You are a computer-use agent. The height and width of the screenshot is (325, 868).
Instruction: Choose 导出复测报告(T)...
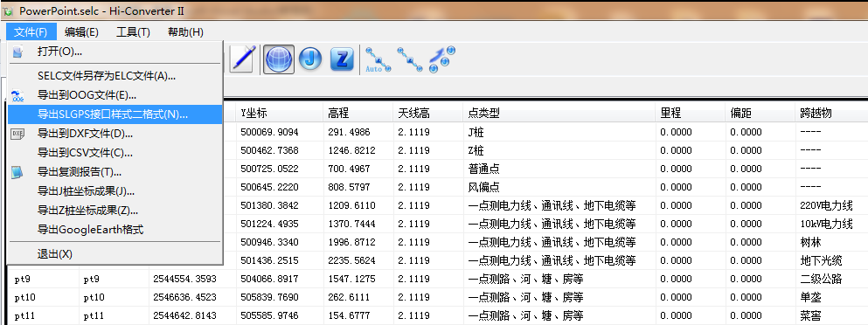(x=115, y=172)
